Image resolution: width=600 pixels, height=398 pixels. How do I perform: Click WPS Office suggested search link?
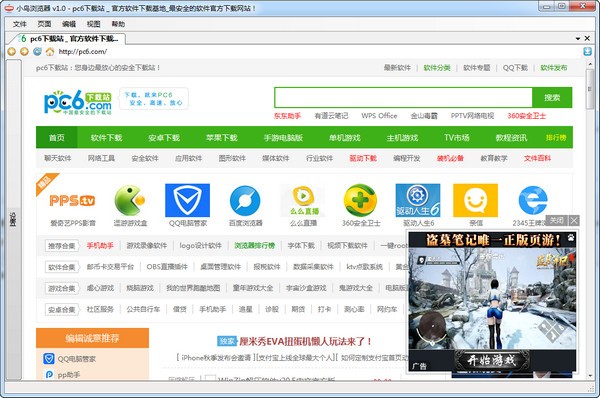point(379,116)
